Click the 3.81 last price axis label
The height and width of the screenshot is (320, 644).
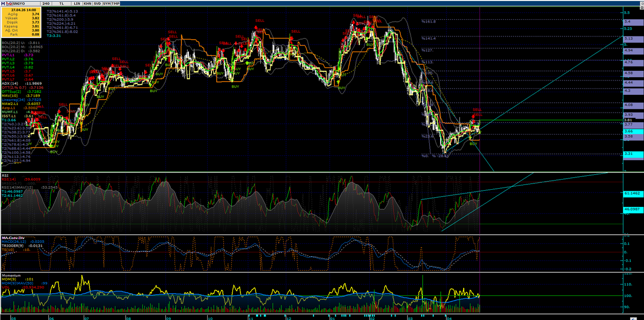[x=630, y=120]
